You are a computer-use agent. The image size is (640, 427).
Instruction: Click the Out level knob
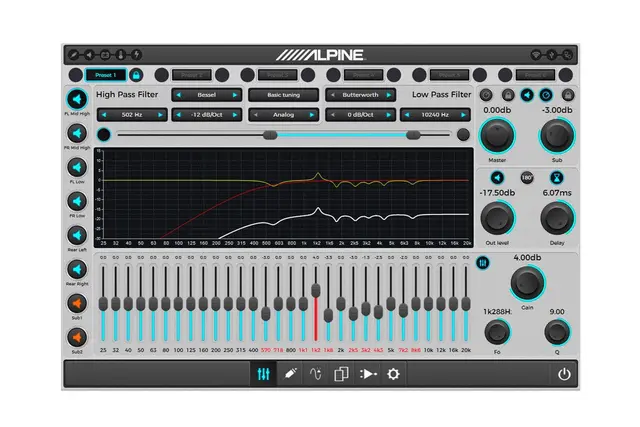tap(497, 218)
